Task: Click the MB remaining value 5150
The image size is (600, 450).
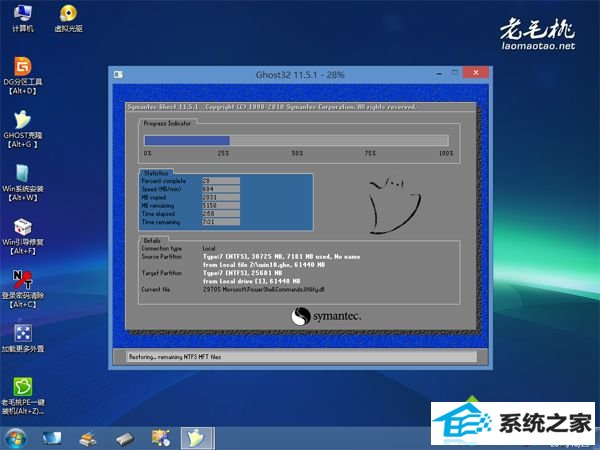Action: [221, 205]
